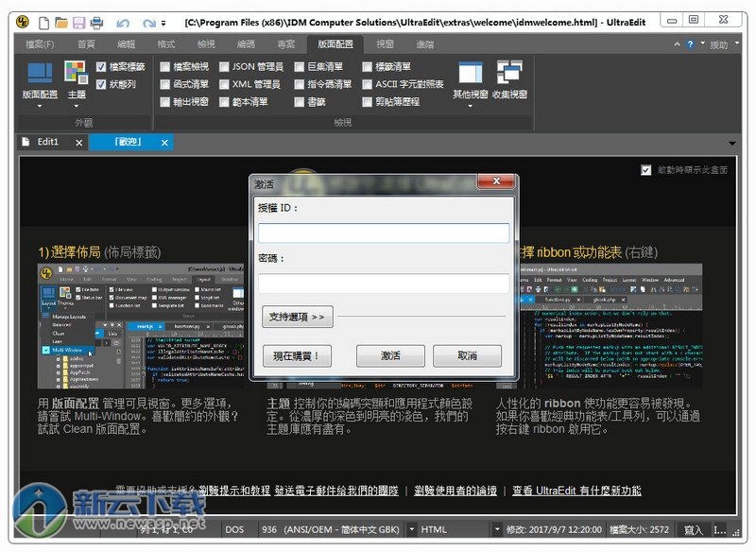Image resolution: width=756 pixels, height=552 pixels.
Task: Expand the dropdown arrow under 主題
Action: 77,106
